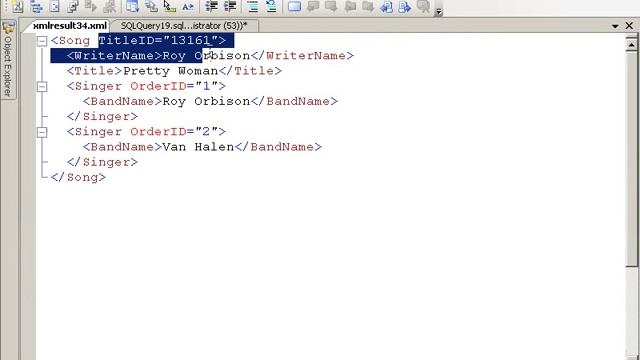The height and width of the screenshot is (360, 640).
Task: Click the closing Title tag
Action: click(250, 71)
